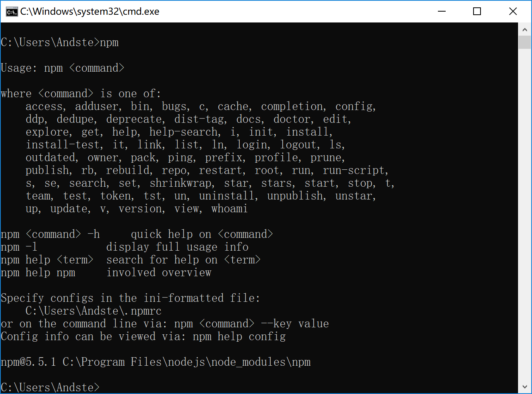Click the 'npm@5.5.1' version text

click(29, 362)
